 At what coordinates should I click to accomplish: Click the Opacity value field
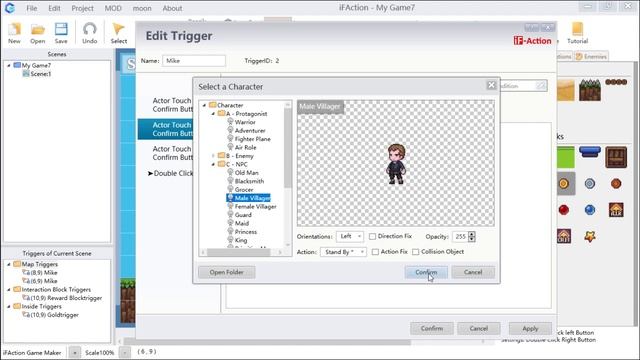(460, 237)
